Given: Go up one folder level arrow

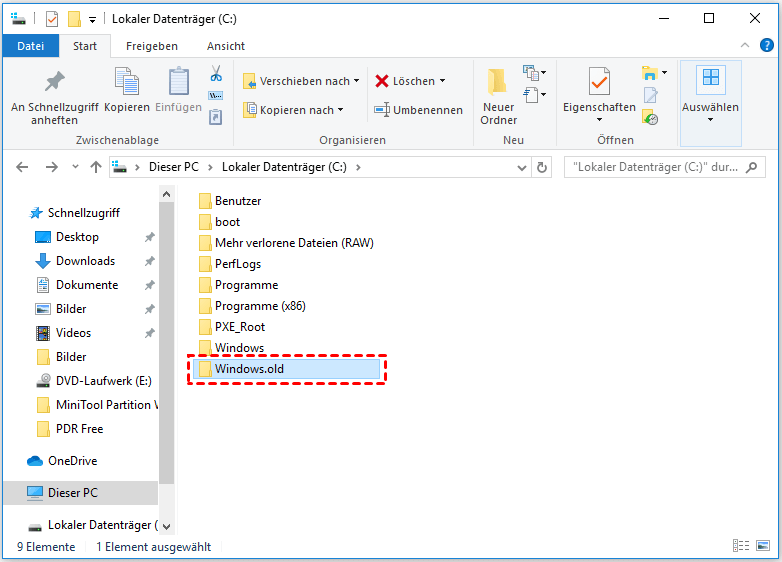Looking at the screenshot, I should [x=96, y=167].
